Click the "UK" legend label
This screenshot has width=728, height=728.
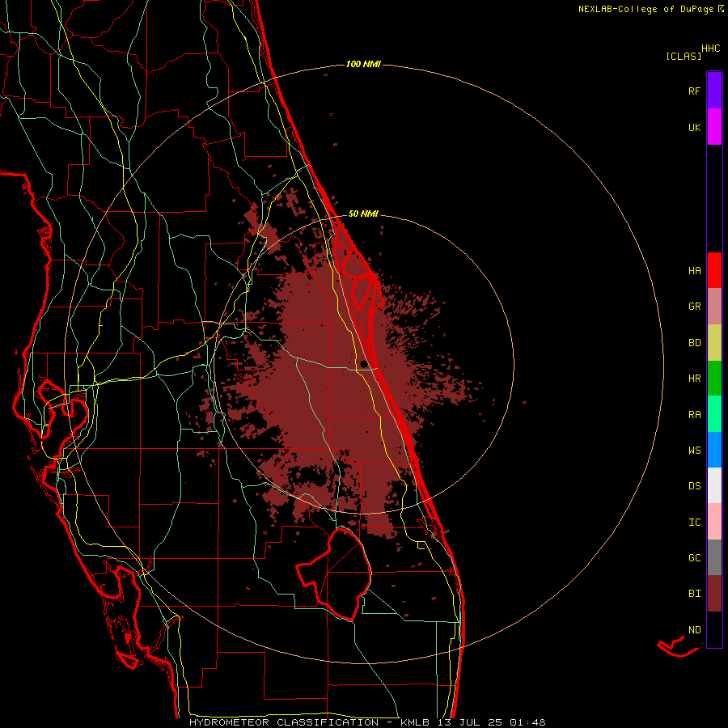[695, 128]
